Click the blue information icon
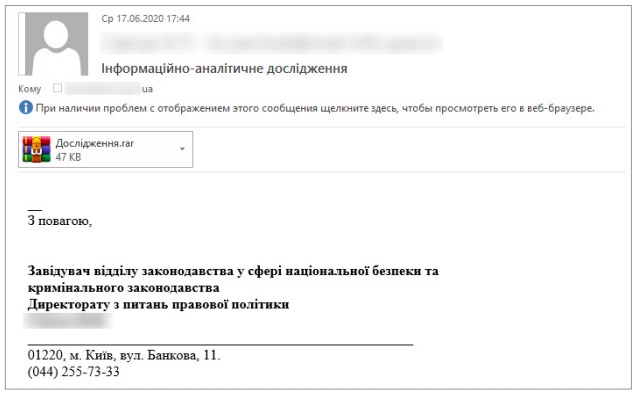Screen dimensions: 637x397 click(x=26, y=108)
